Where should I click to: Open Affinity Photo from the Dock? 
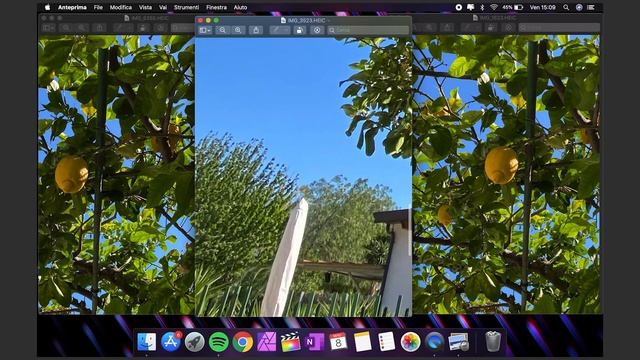[267, 342]
